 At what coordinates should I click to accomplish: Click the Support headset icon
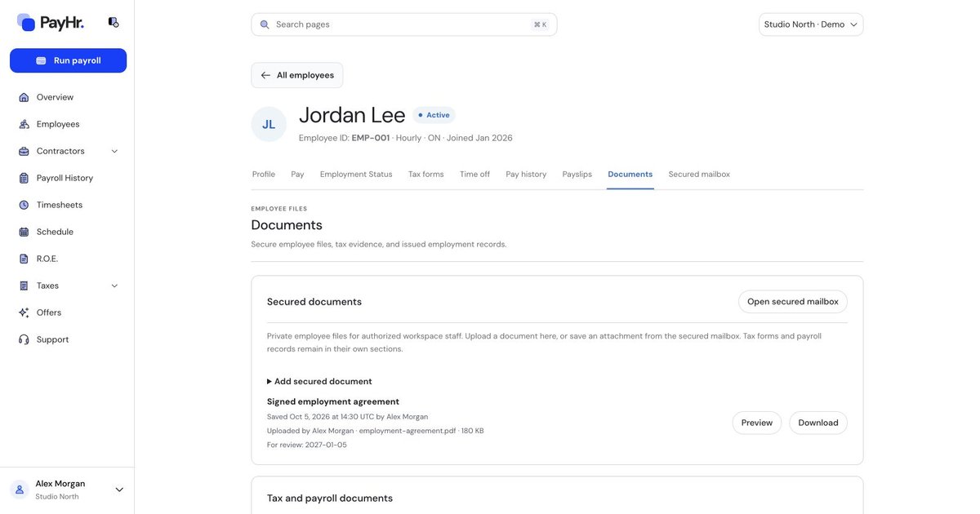pos(24,339)
